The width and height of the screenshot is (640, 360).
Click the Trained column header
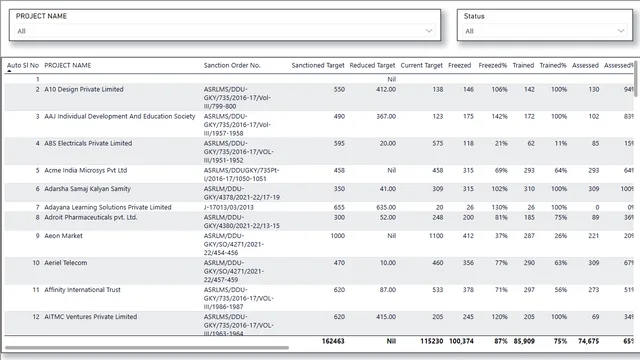523,65
